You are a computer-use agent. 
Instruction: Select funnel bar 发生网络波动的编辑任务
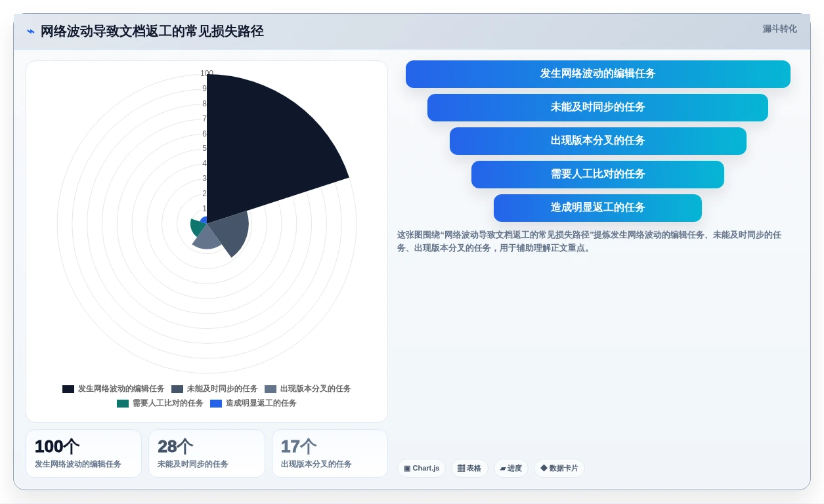point(597,74)
